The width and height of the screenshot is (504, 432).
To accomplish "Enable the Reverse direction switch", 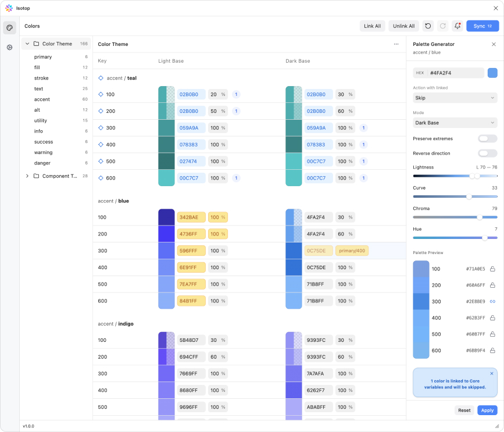I will point(487,153).
